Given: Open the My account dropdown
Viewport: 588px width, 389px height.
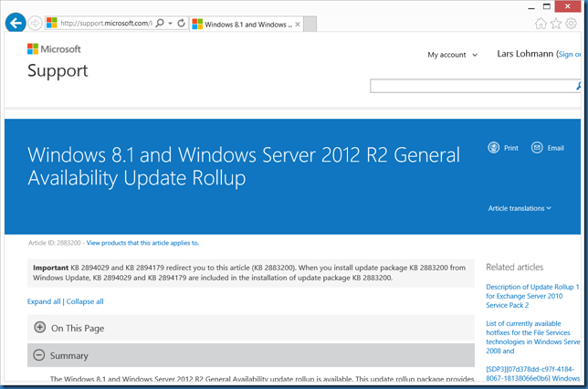Looking at the screenshot, I should 453,55.
